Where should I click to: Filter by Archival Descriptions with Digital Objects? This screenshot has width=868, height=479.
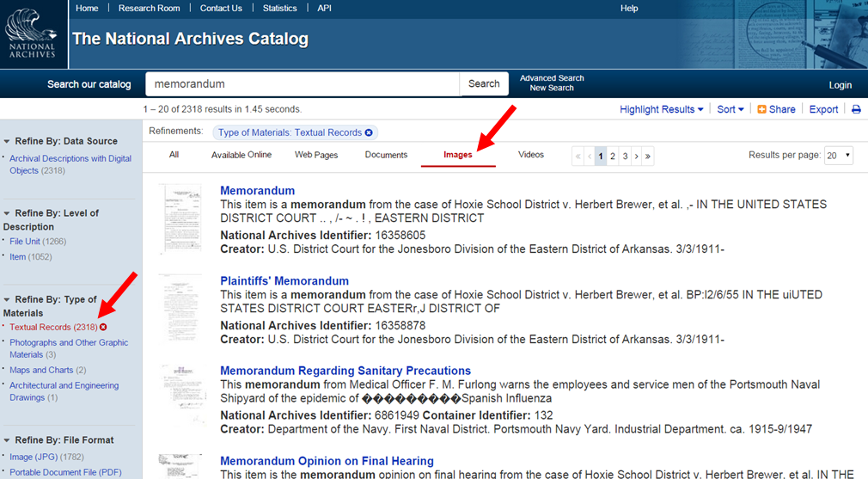coord(70,164)
